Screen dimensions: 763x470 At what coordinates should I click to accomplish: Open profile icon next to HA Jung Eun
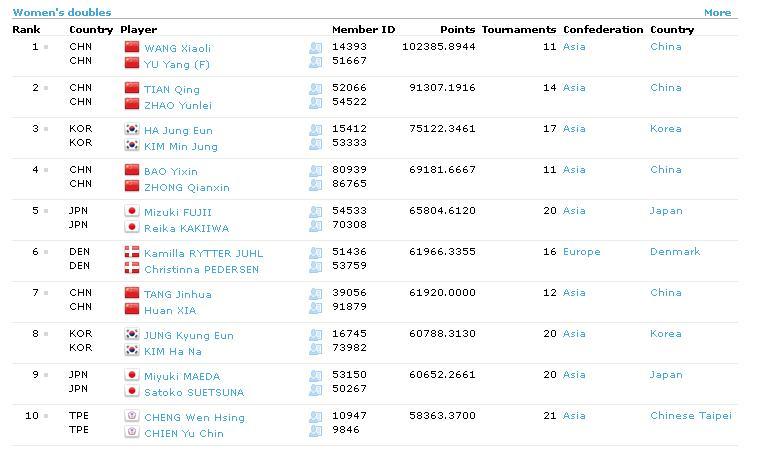pyautogui.click(x=315, y=130)
